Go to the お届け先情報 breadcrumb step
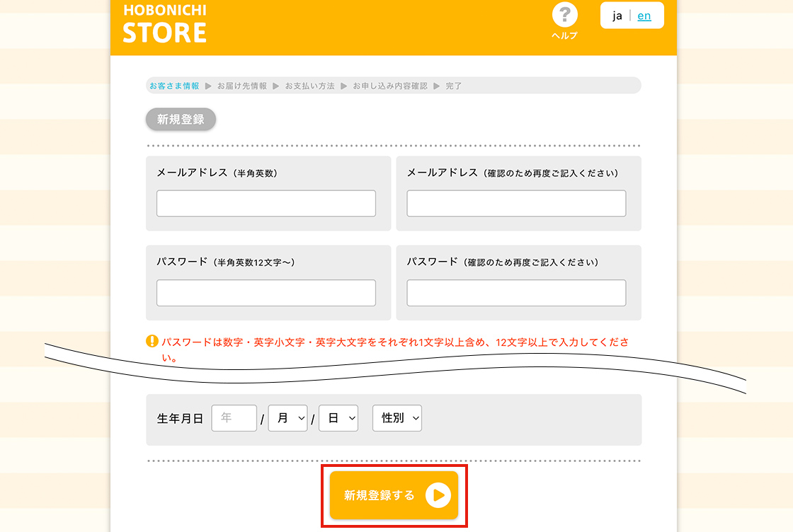Viewport: 793px width, 532px height. 242,86
